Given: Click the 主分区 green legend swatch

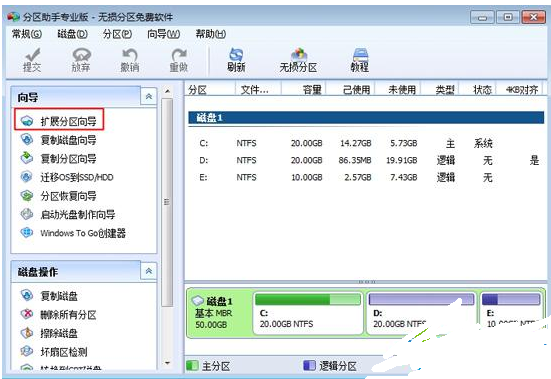Looking at the screenshot, I should 192,365.
